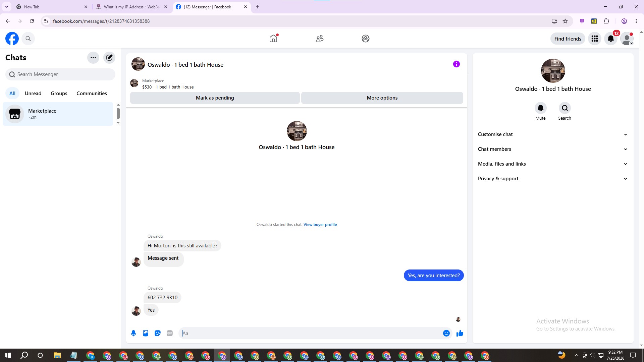Mute the conversation bell icon
644x362 pixels.
[x=541, y=108]
